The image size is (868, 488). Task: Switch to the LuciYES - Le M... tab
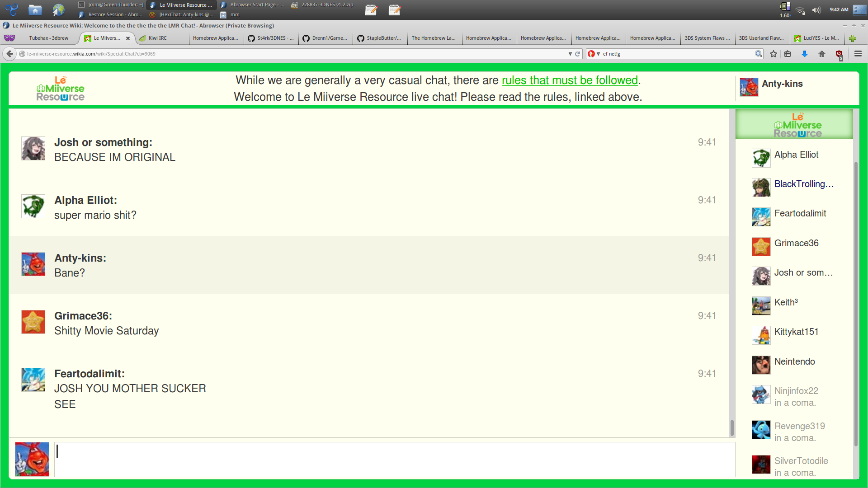817,38
